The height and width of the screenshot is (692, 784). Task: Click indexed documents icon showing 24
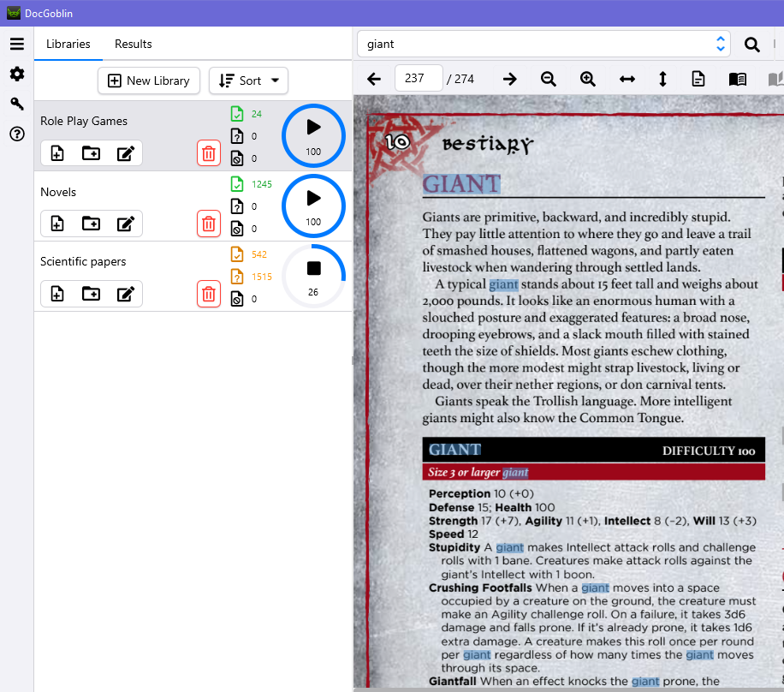[237, 114]
